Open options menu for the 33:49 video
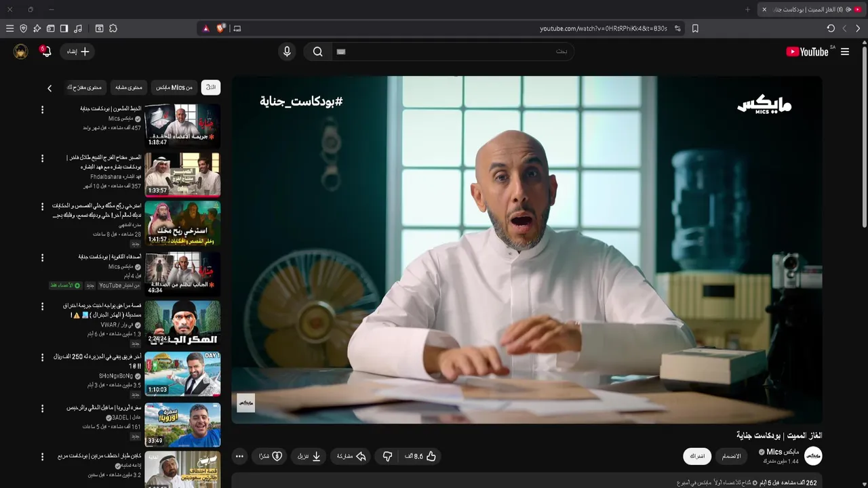The height and width of the screenshot is (488, 868). pos(42,409)
